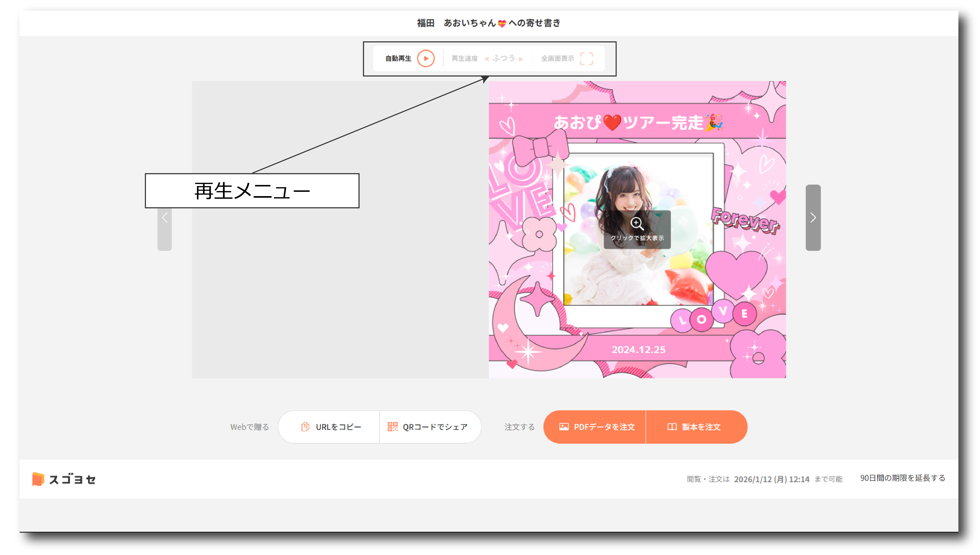This screenshot has width=980, height=555.
Task: Click the magnifier enlarge icon on photo
Action: coord(637,224)
